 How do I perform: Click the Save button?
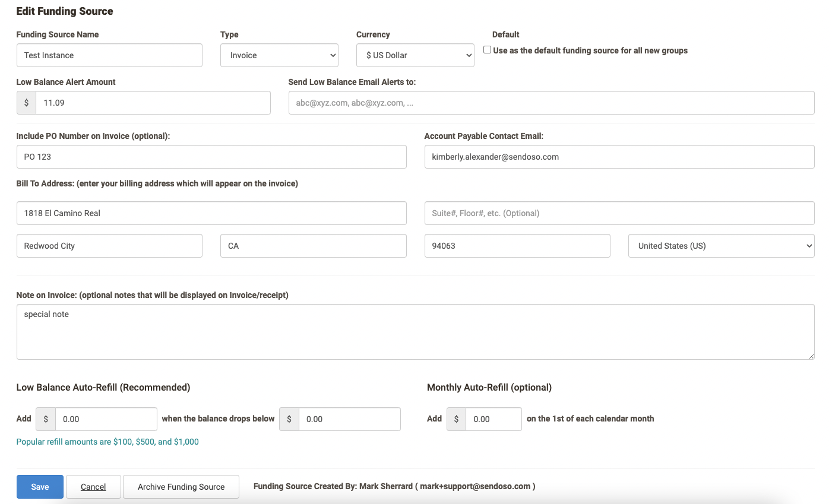coord(40,487)
